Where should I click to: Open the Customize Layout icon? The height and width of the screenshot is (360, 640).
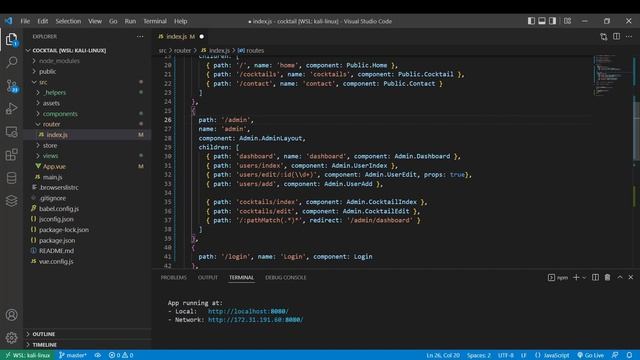[x=567, y=21]
